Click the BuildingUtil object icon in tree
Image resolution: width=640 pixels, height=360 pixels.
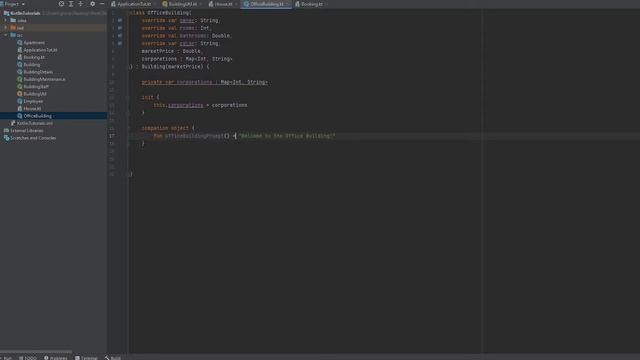click(x=20, y=94)
